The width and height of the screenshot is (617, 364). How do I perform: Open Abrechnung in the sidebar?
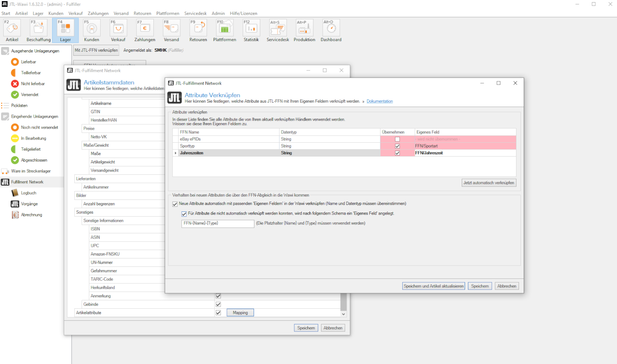[32, 215]
